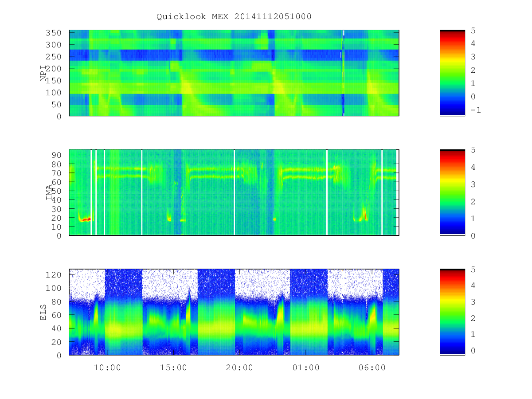Click the 01:00 time axis label
532x399 pixels.
tap(306, 368)
